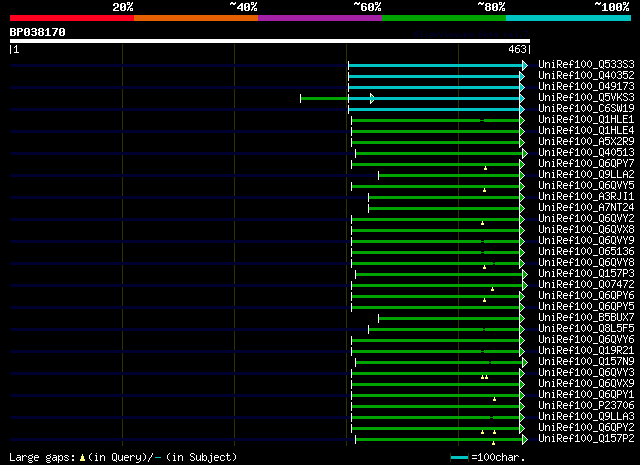The height and width of the screenshot is (465, 640).
Task: Select the UniRef100_A7NT24 label
Action: 586,208
